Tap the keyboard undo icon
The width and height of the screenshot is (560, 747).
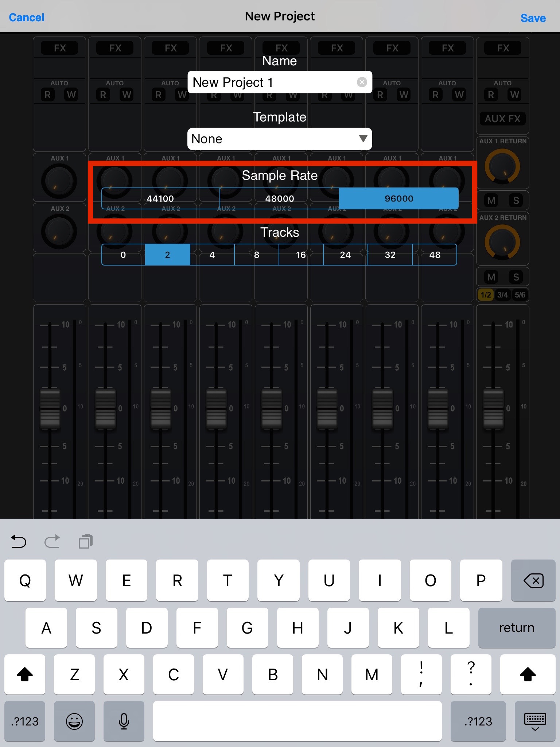click(19, 541)
